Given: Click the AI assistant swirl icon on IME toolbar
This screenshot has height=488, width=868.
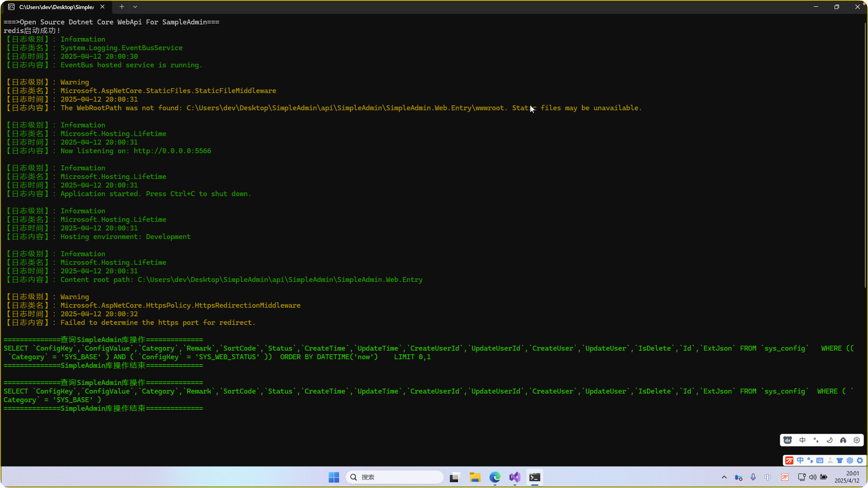Looking at the screenshot, I should pyautogui.click(x=850, y=460).
